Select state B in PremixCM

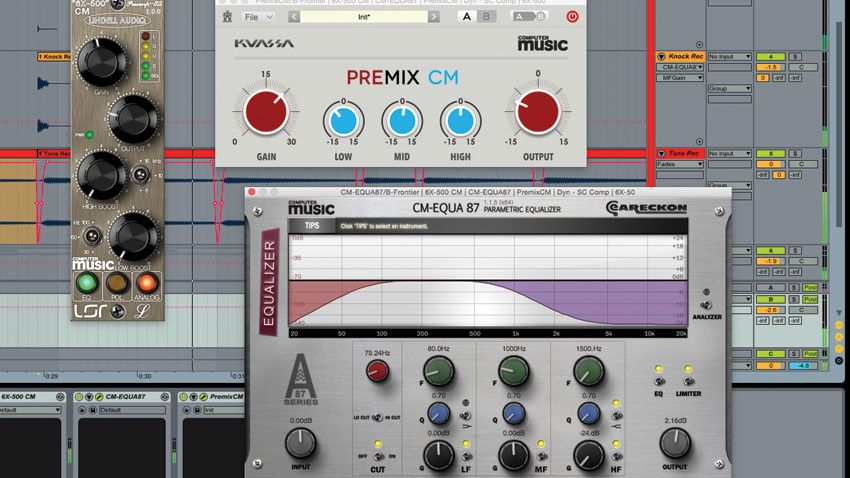click(x=486, y=17)
